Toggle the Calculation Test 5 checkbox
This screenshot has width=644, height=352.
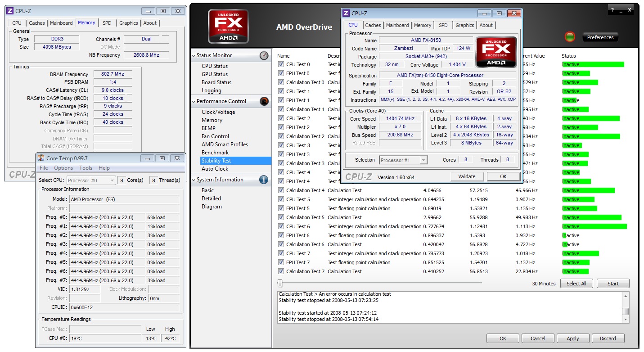[281, 217]
